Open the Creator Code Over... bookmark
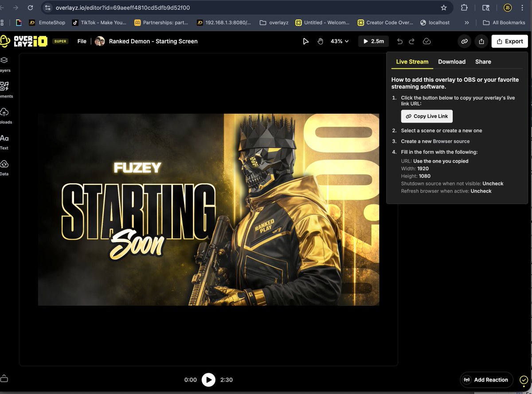 click(386, 23)
